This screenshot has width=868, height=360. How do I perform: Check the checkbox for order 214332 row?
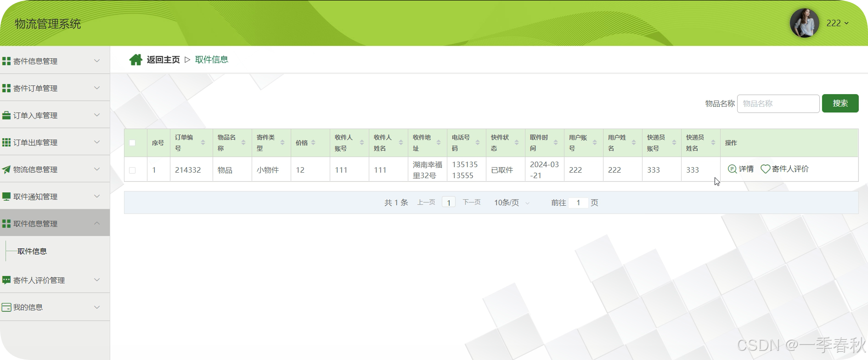point(132,170)
